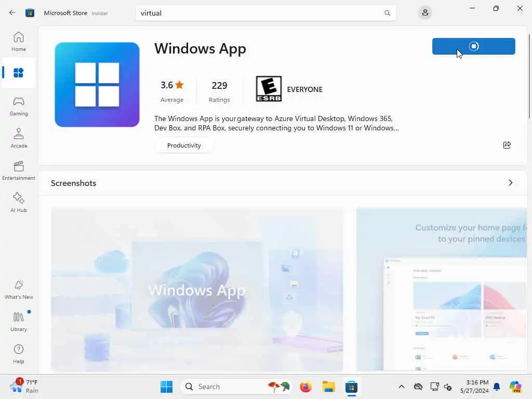Open the Customize home page screenshot

click(442, 289)
